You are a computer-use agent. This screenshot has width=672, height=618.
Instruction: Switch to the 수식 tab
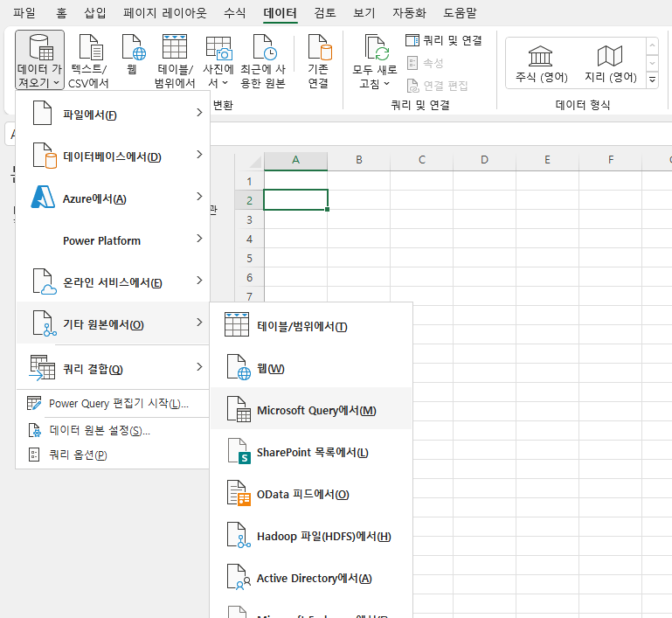click(x=235, y=13)
